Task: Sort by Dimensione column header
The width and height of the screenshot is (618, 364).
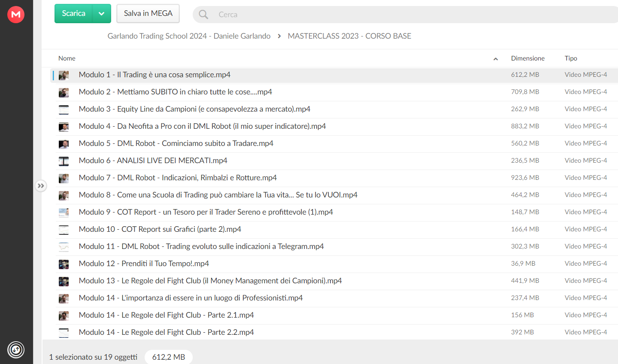Action: 527,58
